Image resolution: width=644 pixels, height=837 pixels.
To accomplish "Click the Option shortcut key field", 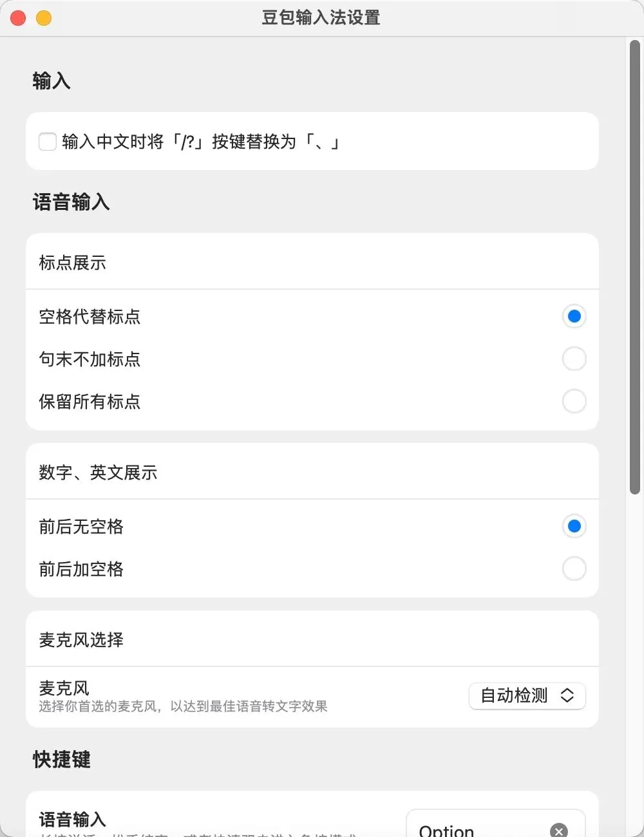I will click(477, 829).
